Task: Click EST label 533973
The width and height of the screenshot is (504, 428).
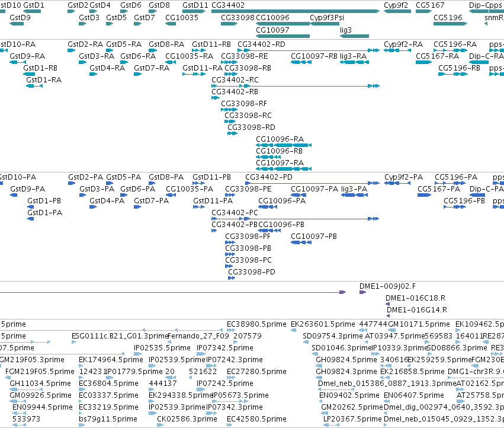Action: (26, 419)
